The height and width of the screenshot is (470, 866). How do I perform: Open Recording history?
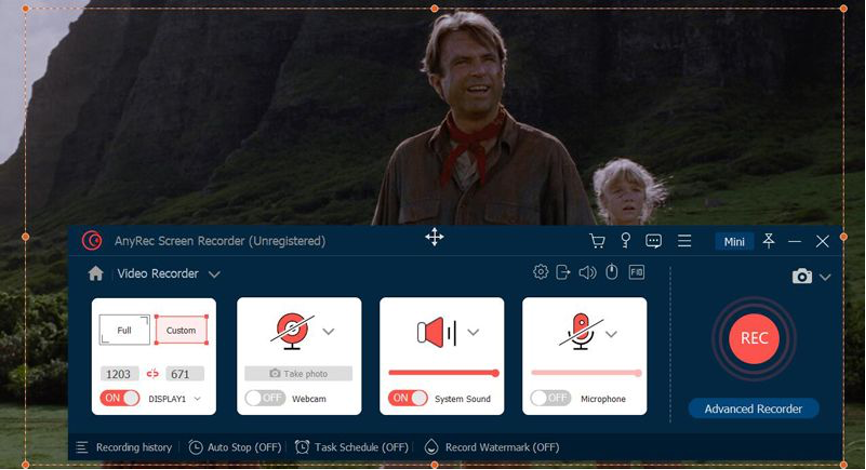click(x=134, y=447)
